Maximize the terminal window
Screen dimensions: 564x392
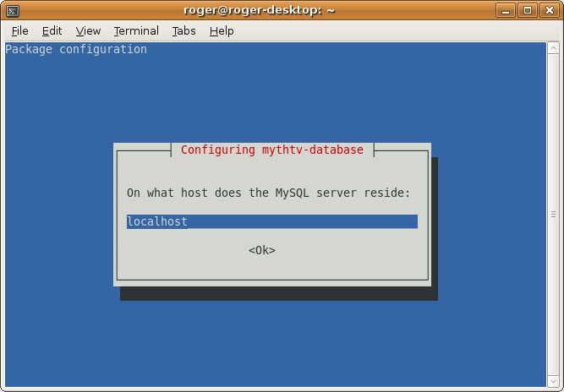pyautogui.click(x=528, y=10)
